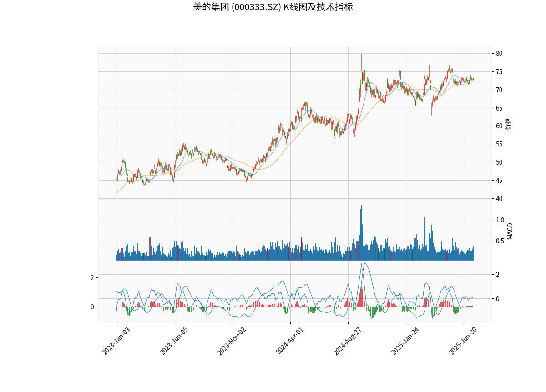Select the 50 price axis tick label
This screenshot has width=546, height=392.
click(499, 162)
